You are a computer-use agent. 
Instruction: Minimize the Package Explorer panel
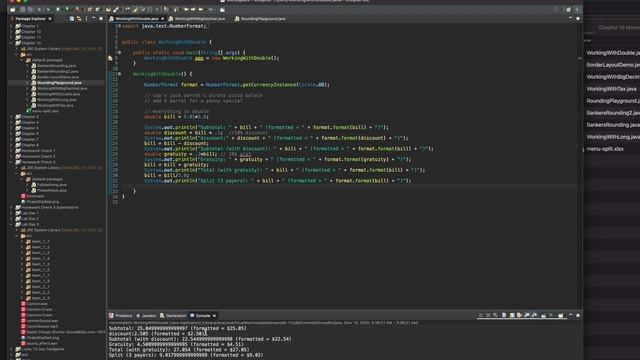(94, 18)
